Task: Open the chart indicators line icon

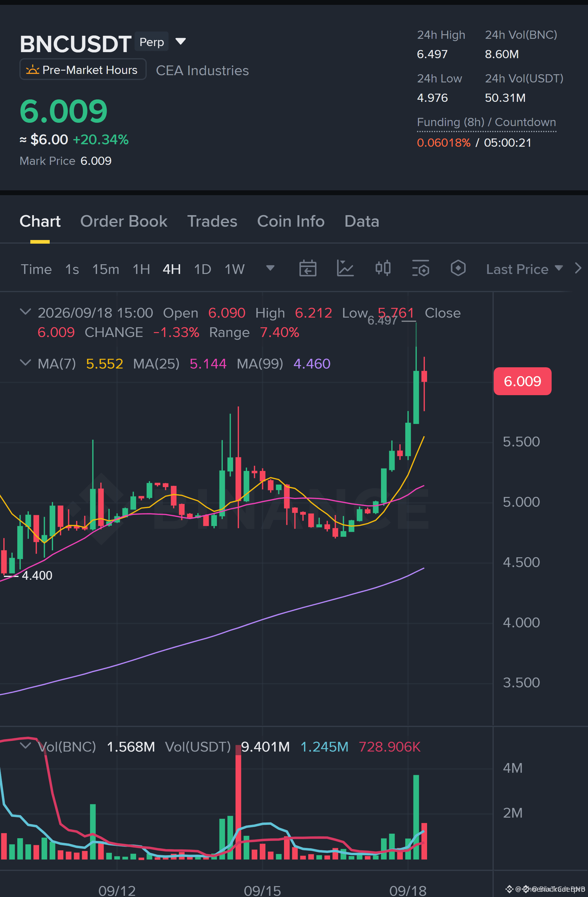Action: pos(345,269)
